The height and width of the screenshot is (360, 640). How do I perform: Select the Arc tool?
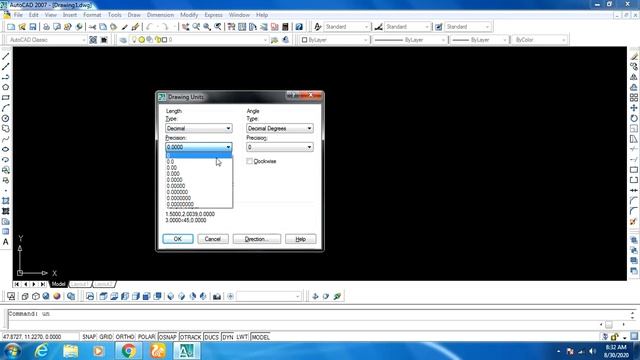[6, 108]
